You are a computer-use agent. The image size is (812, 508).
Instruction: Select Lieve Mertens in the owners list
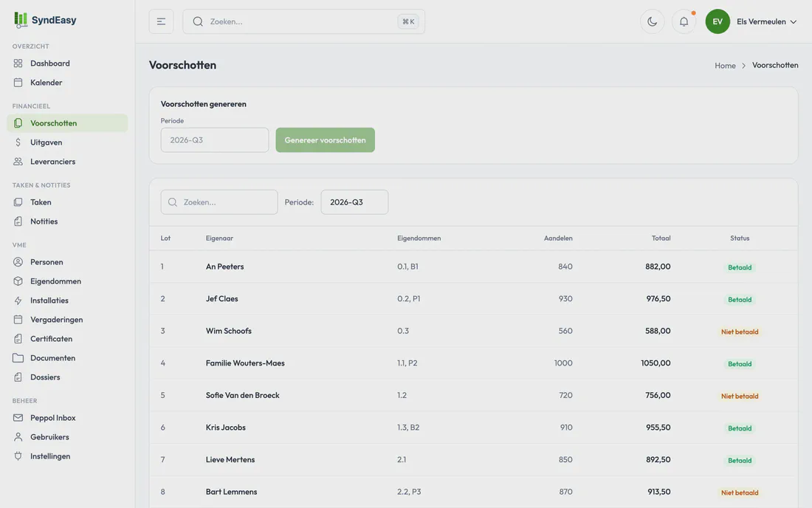230,459
